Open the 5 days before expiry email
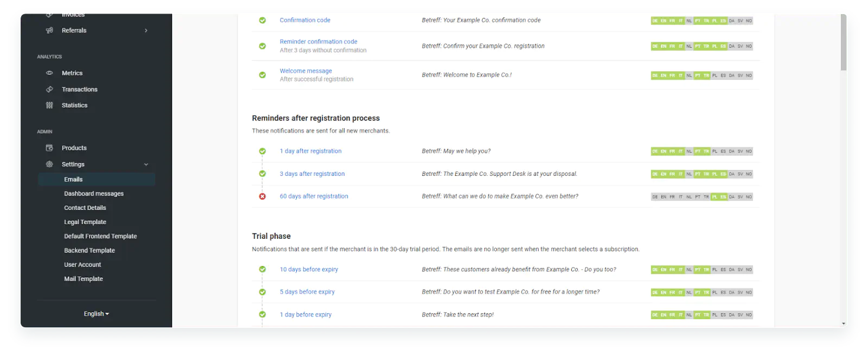868x355 pixels. (307, 292)
